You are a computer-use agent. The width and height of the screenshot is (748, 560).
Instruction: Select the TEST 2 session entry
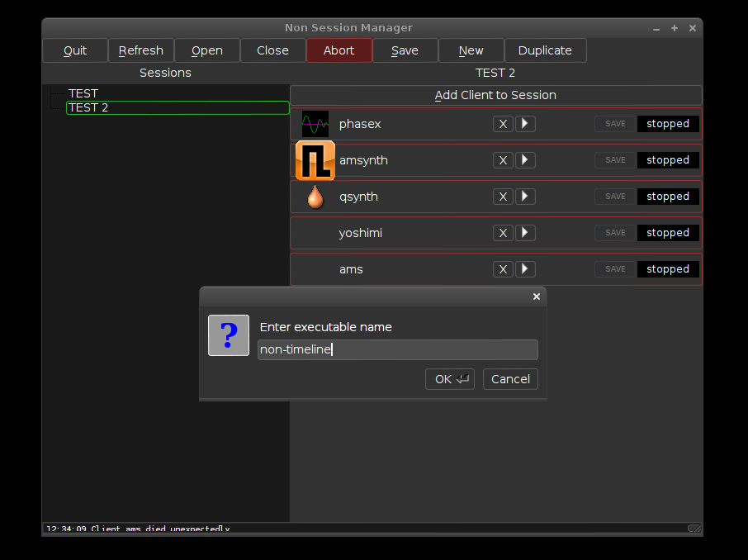pyautogui.click(x=178, y=108)
